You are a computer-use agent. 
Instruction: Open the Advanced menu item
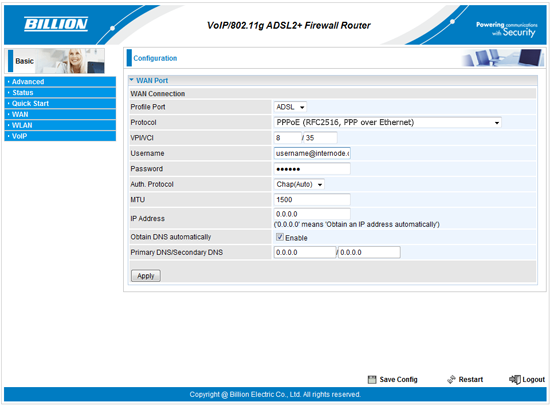[60, 82]
